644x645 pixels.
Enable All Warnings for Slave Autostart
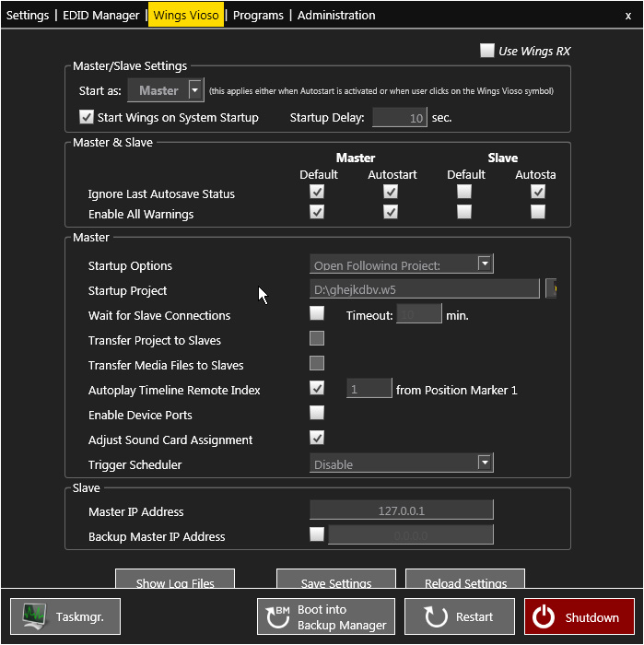[538, 212]
